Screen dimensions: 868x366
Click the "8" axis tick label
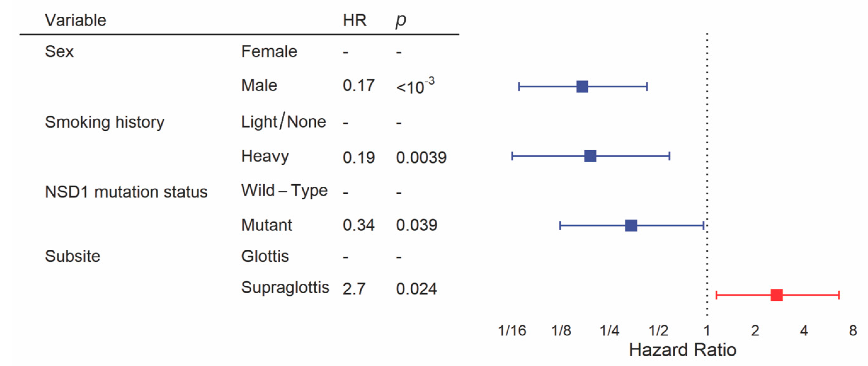point(853,331)
